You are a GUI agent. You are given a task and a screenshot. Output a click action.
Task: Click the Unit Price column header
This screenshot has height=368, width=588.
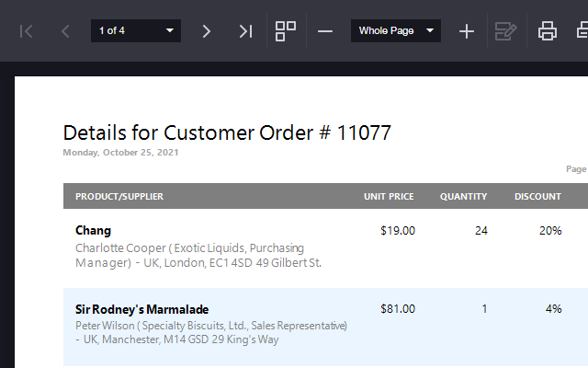click(x=389, y=196)
